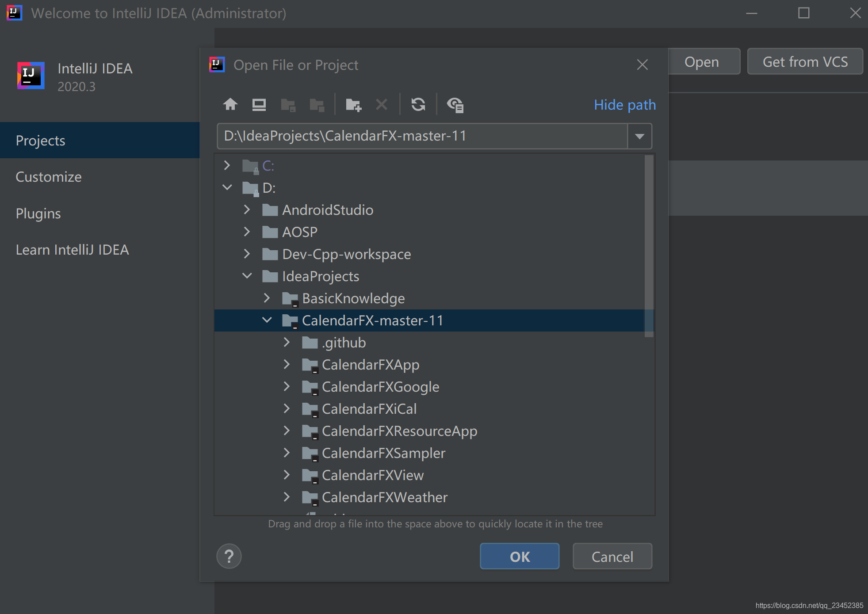Select CalendarFXiCal folder name

coord(369,409)
